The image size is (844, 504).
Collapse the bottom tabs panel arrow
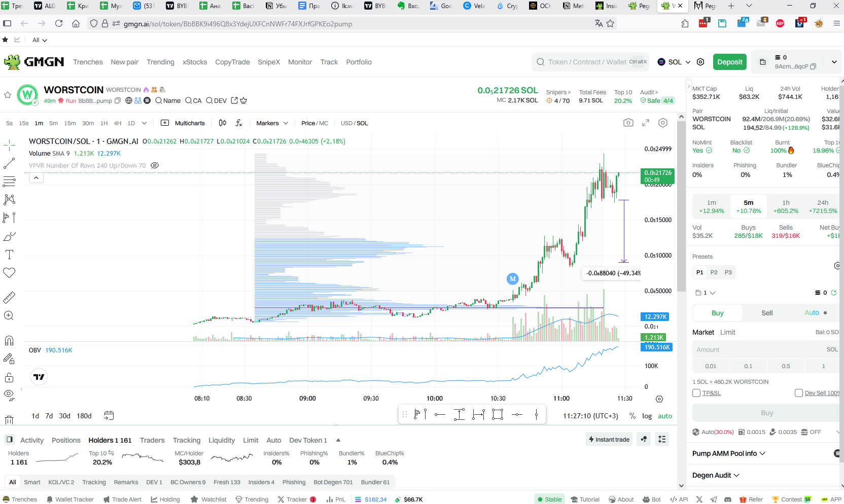coord(338,440)
